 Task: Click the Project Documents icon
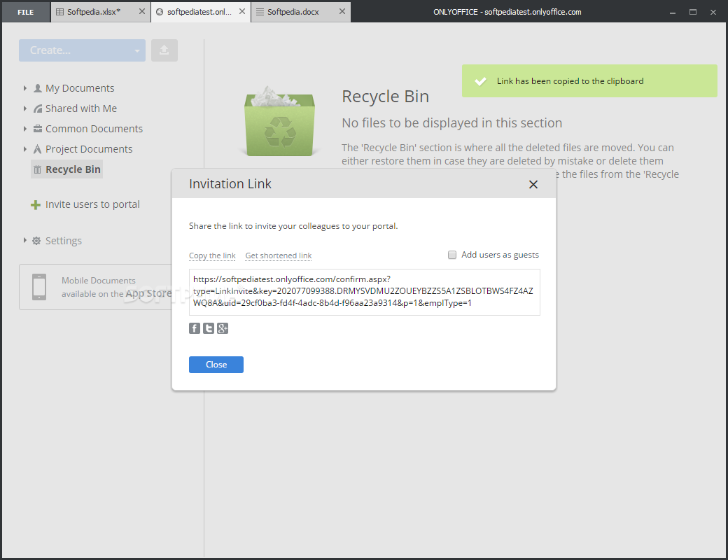[x=38, y=149]
